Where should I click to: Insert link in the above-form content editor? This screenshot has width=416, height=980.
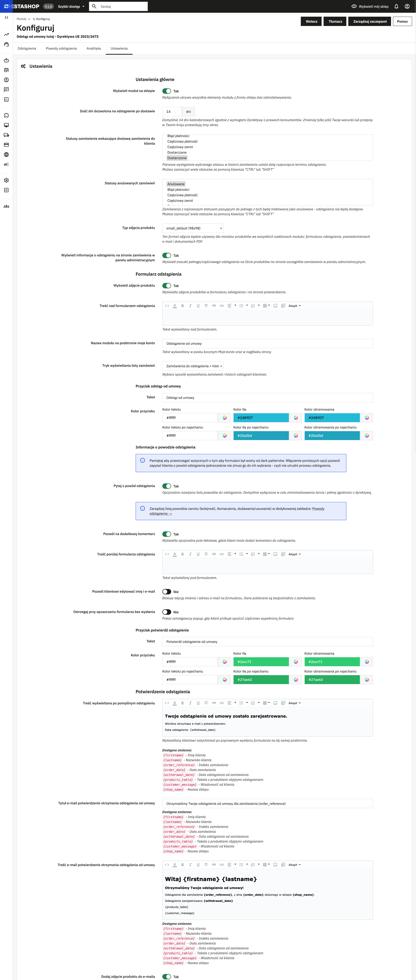(222, 306)
